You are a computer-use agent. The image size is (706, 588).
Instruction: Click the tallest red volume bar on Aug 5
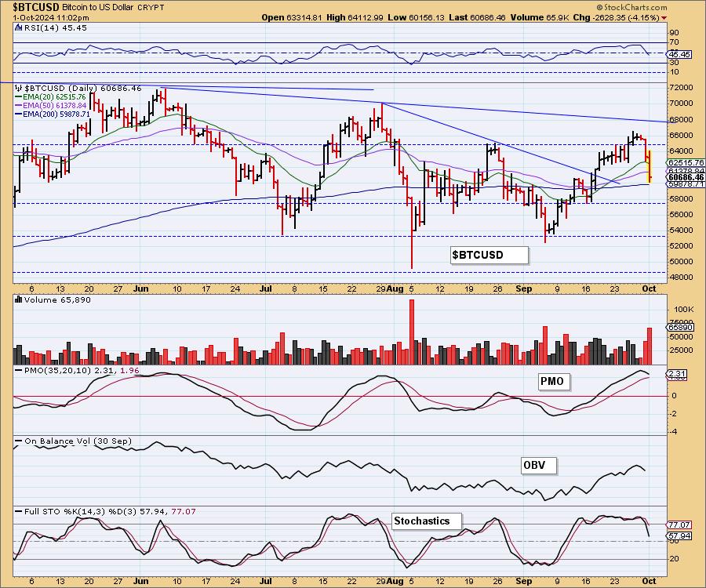(x=412, y=332)
